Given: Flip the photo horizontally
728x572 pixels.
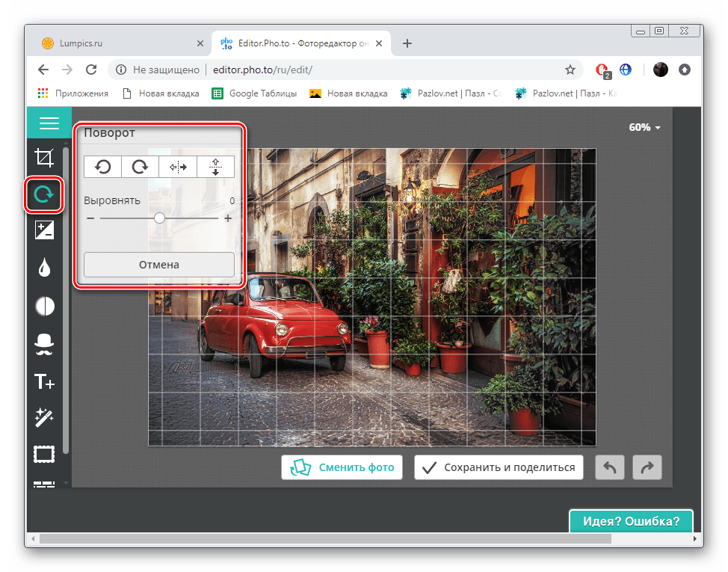Looking at the screenshot, I should [x=178, y=167].
